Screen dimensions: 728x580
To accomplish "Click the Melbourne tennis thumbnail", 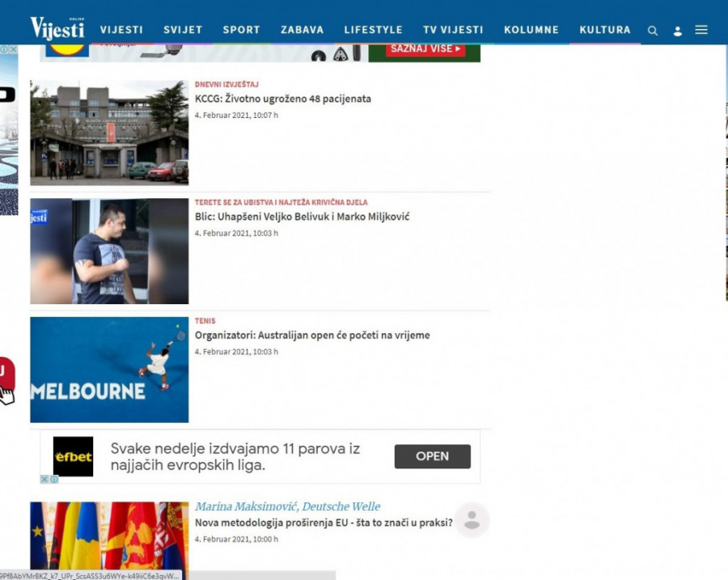I will point(109,370).
